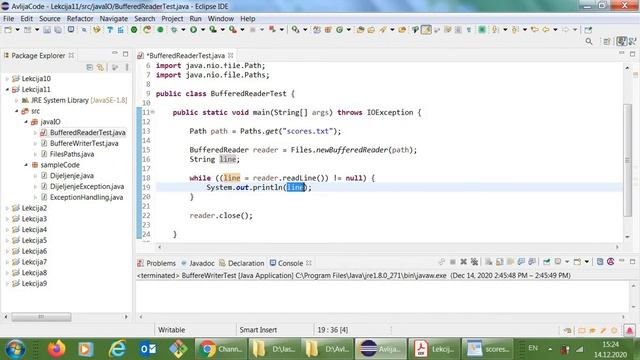Open Chrome from the Windows taskbar
Image resolution: width=640 pixels, height=360 pixels.
click(220, 349)
